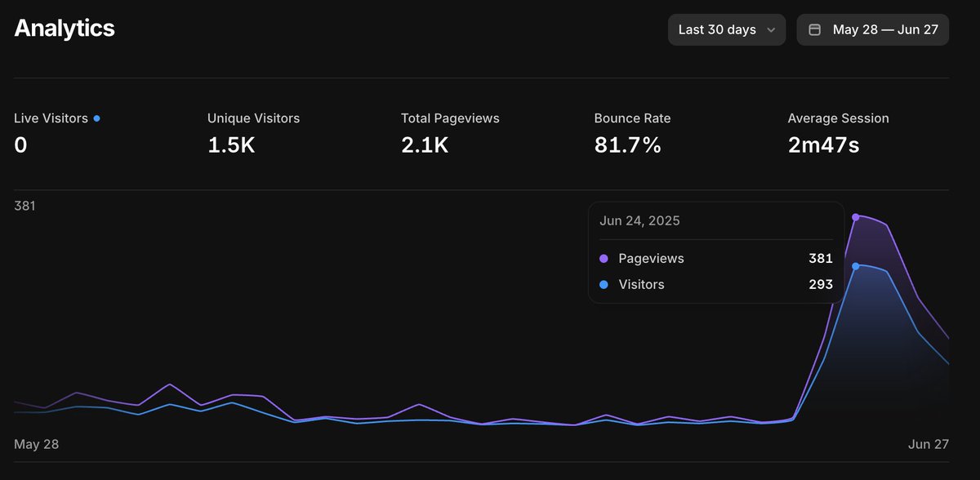
Task: Click the tooltip date Jun 24, 2025
Action: (639, 220)
